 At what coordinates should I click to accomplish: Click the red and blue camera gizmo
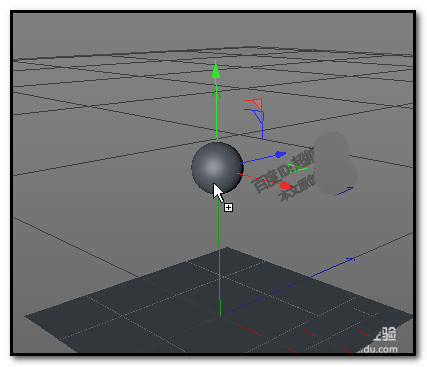click(255, 118)
